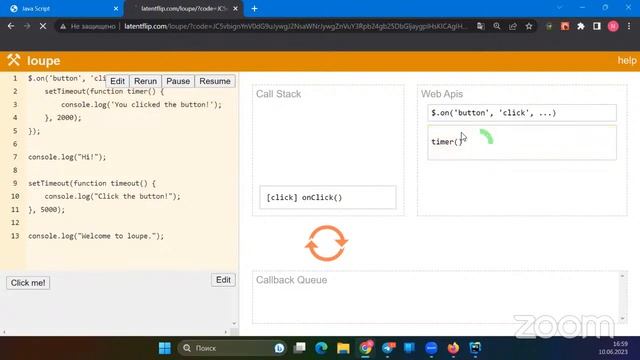640x360 pixels.
Task: Click the Callback Queue scrollbar up arrow
Action: [x=622, y=276]
